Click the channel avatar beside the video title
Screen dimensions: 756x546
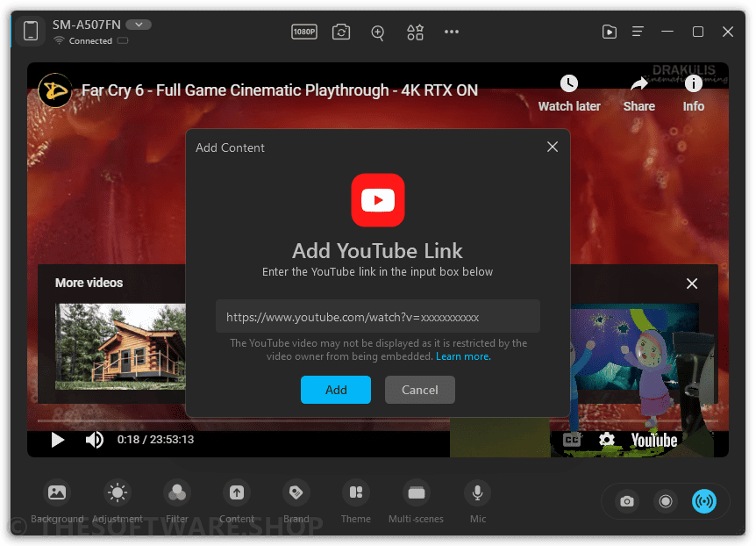(x=55, y=90)
